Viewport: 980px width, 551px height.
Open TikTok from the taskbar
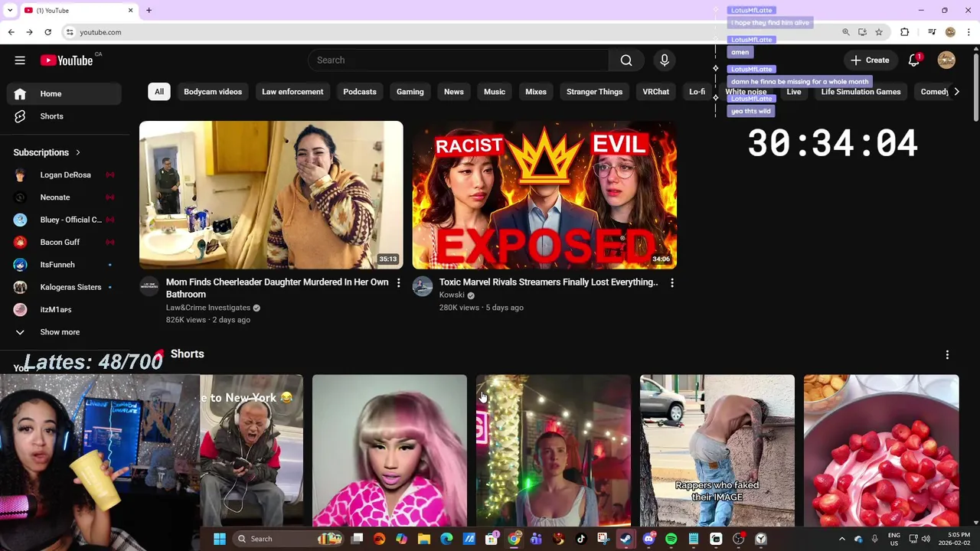click(x=581, y=539)
